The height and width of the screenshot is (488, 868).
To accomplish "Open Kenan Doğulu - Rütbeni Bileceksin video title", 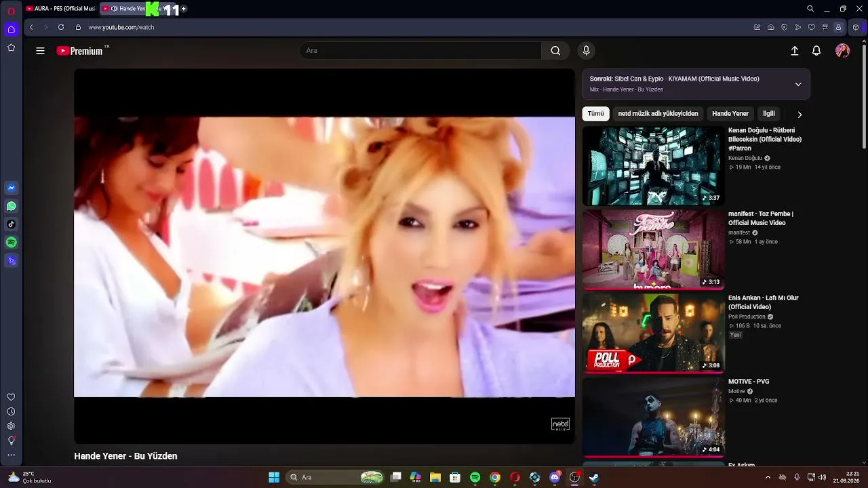I will tap(765, 139).
